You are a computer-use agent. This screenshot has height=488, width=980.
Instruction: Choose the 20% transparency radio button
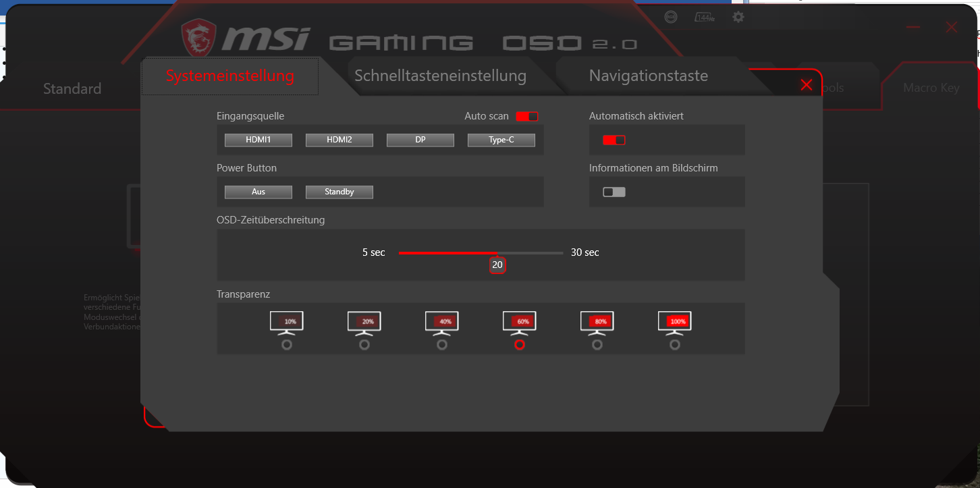[364, 344]
